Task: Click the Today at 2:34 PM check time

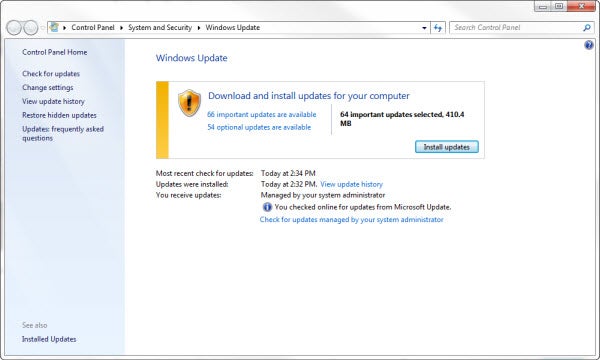Action: (x=288, y=173)
